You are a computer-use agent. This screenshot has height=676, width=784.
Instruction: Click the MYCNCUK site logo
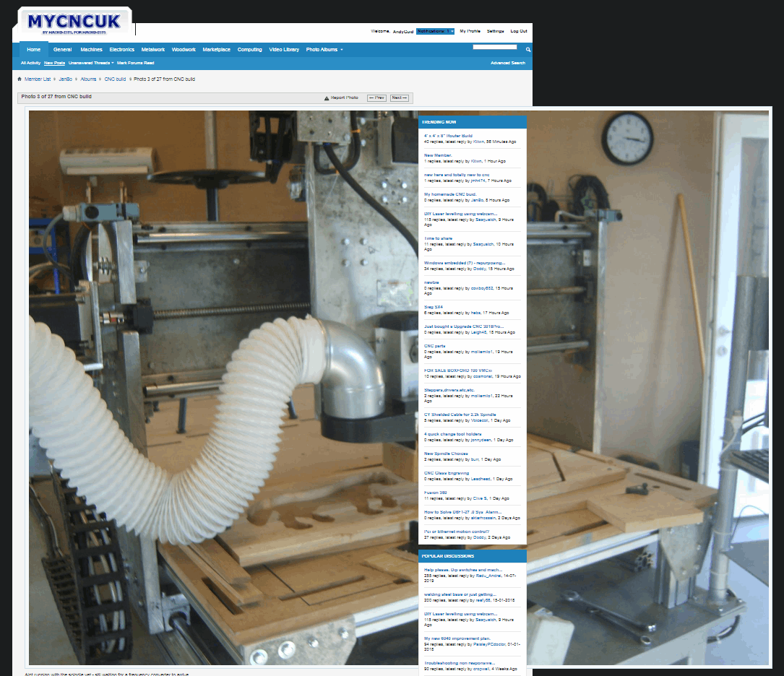click(74, 22)
